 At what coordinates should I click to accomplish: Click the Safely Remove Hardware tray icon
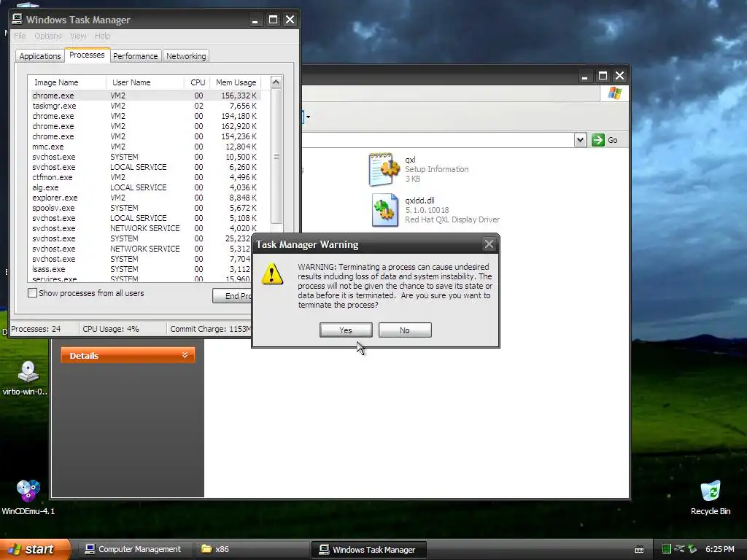coord(692,549)
